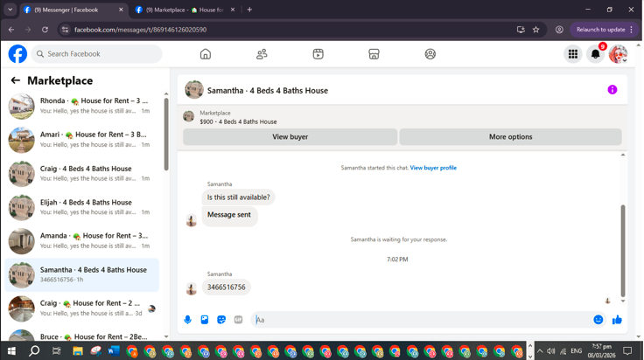Open File Explorer from taskbar
This screenshot has width=644, height=360.
(78, 351)
